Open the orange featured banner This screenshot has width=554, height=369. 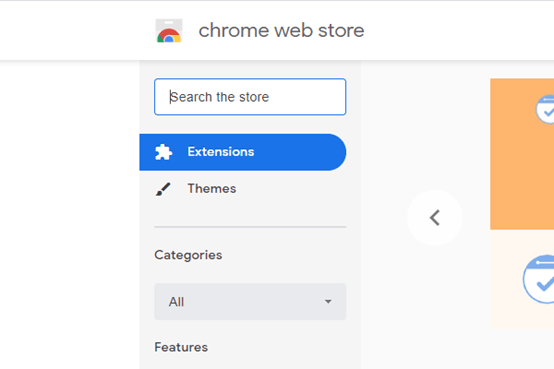[x=522, y=154]
